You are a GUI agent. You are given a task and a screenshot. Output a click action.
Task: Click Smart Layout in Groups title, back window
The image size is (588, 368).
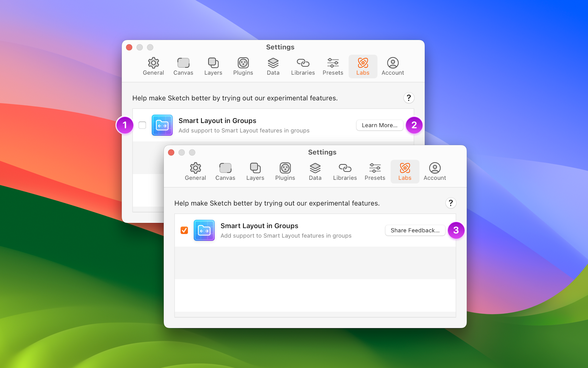point(217,121)
